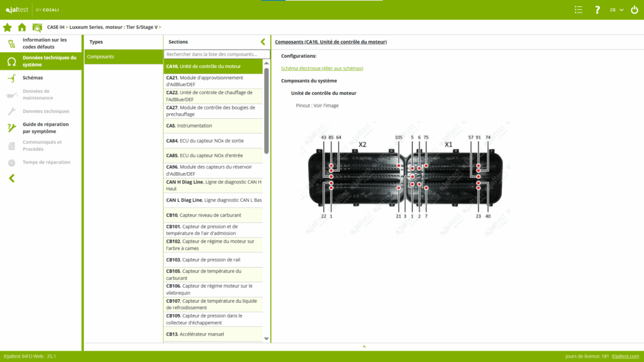Open the vehicle search icon in breadcrumb bar

pos(37,27)
